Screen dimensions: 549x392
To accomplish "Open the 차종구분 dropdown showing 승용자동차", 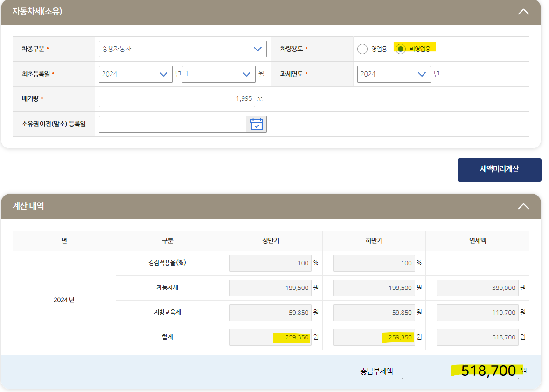I will [x=183, y=49].
